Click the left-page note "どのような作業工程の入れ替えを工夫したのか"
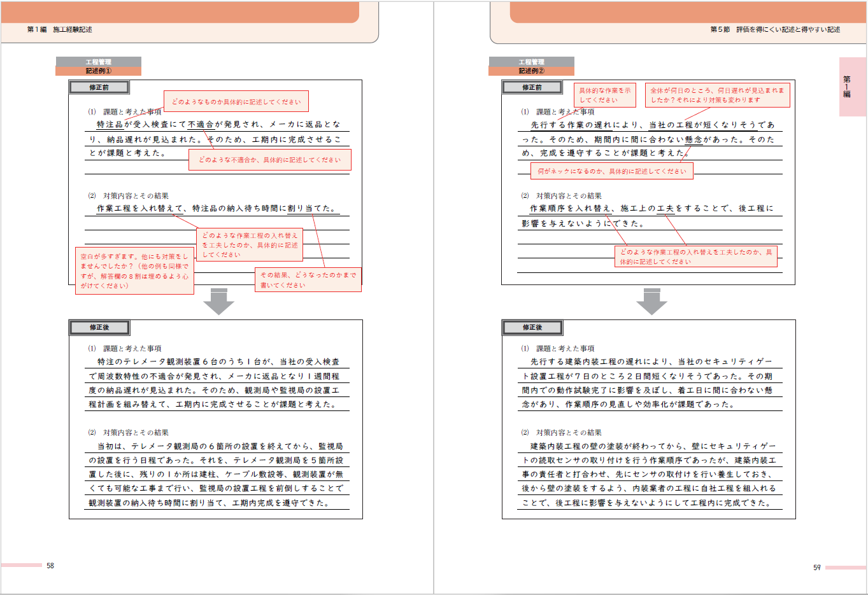Viewport: 868px width, 595px height. pyautogui.click(x=250, y=245)
